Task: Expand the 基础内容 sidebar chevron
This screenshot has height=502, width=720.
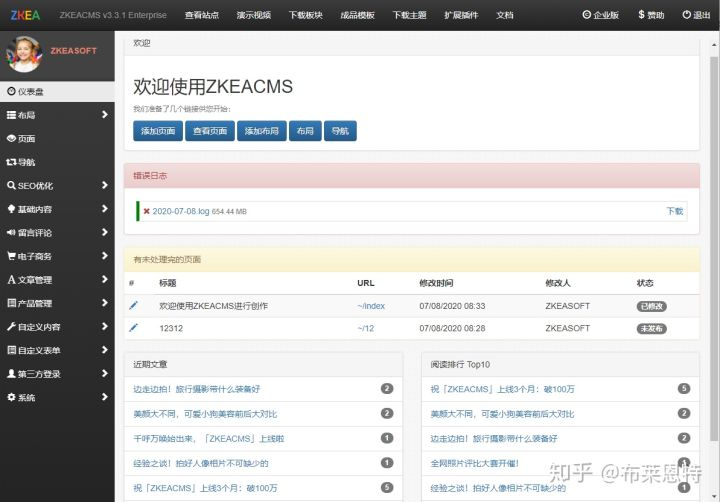Action: (x=105, y=209)
